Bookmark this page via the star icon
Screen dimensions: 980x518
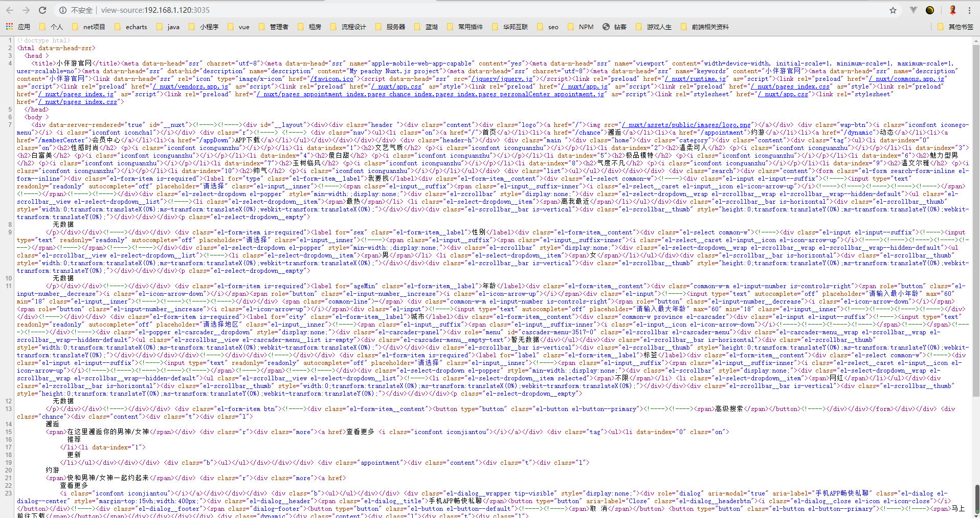pyautogui.click(x=893, y=10)
